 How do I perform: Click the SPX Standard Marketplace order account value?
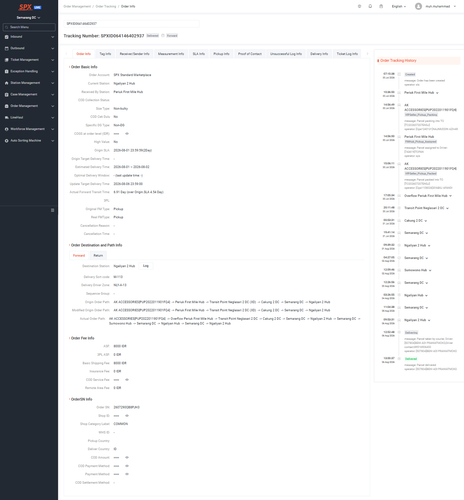(132, 75)
